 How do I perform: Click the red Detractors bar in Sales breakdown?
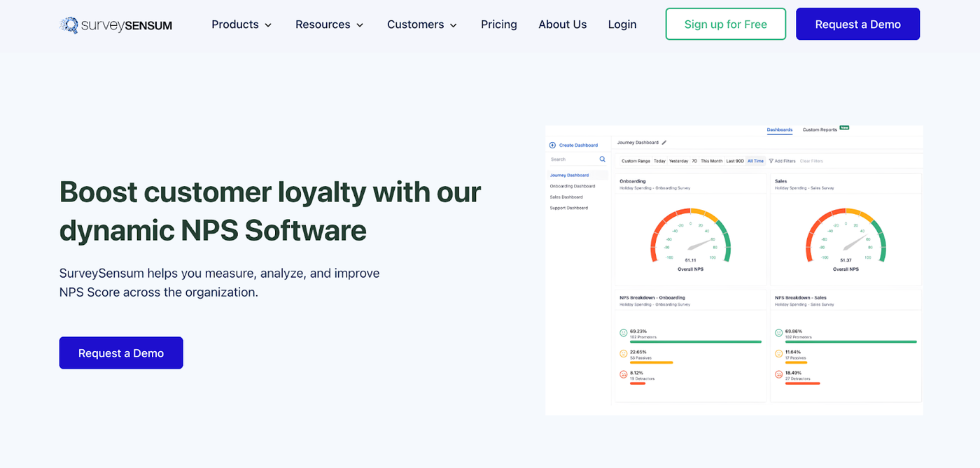pos(803,383)
